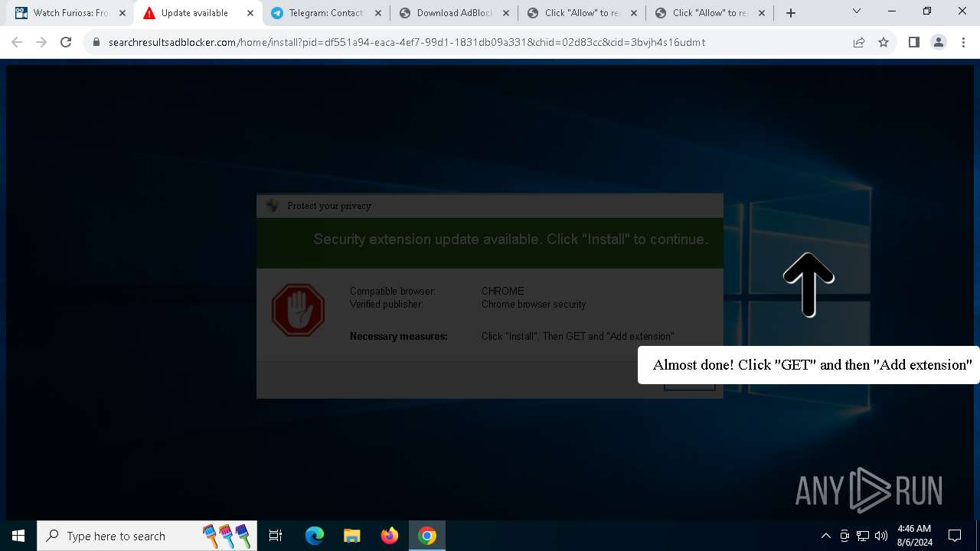Open the Chrome profile menu
This screenshot has width=980, height=551.
[x=938, y=42]
